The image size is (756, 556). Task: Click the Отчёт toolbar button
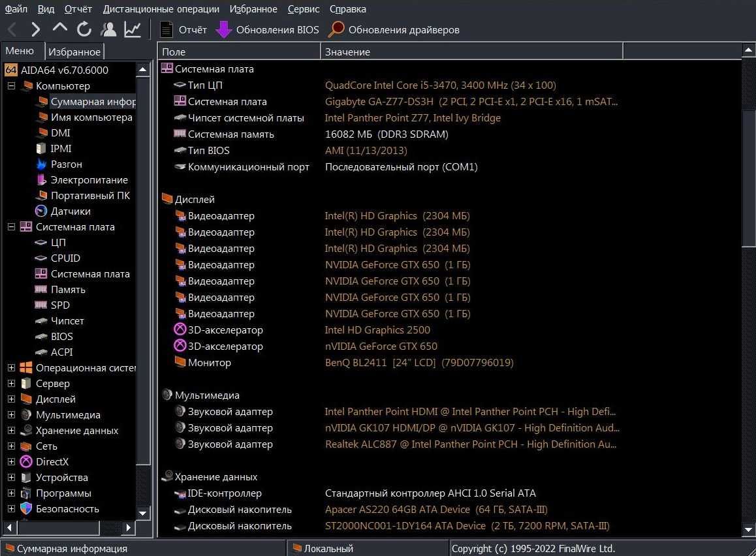point(183,30)
